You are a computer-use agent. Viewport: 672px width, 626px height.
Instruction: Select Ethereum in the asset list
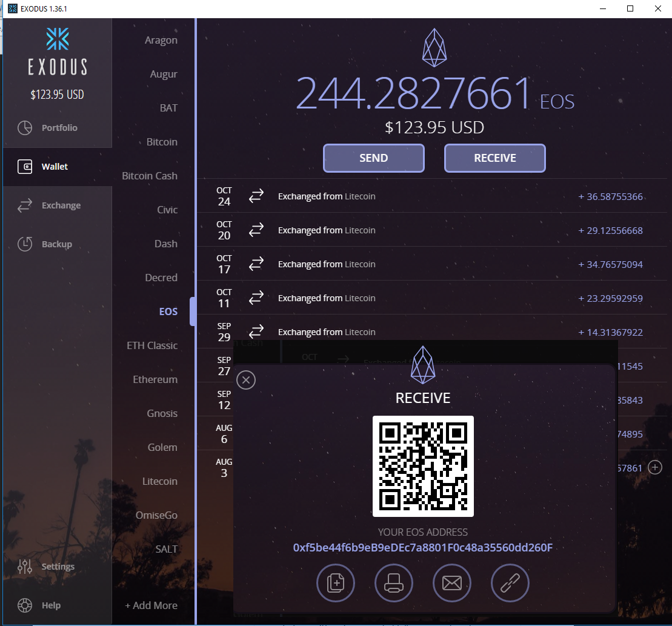pos(155,379)
